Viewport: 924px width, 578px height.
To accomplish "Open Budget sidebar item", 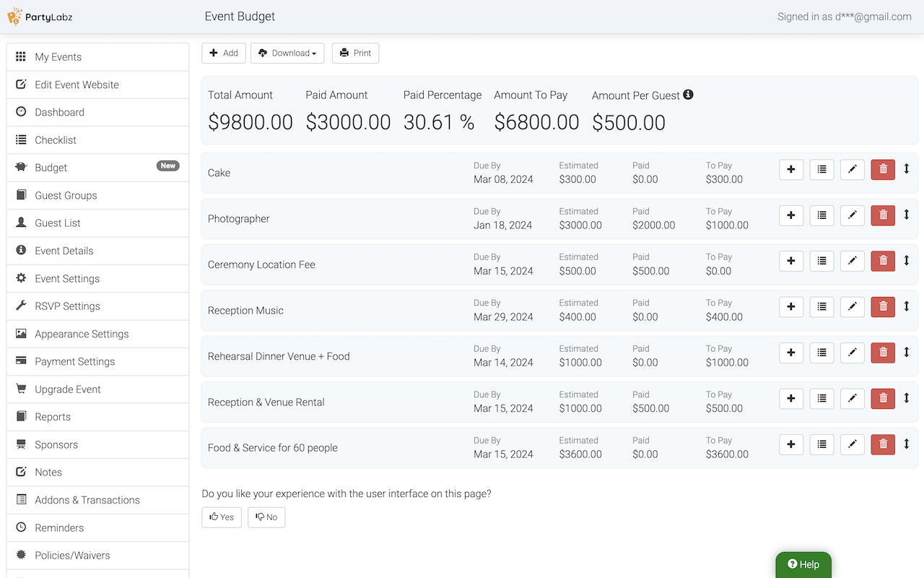I will click(97, 168).
